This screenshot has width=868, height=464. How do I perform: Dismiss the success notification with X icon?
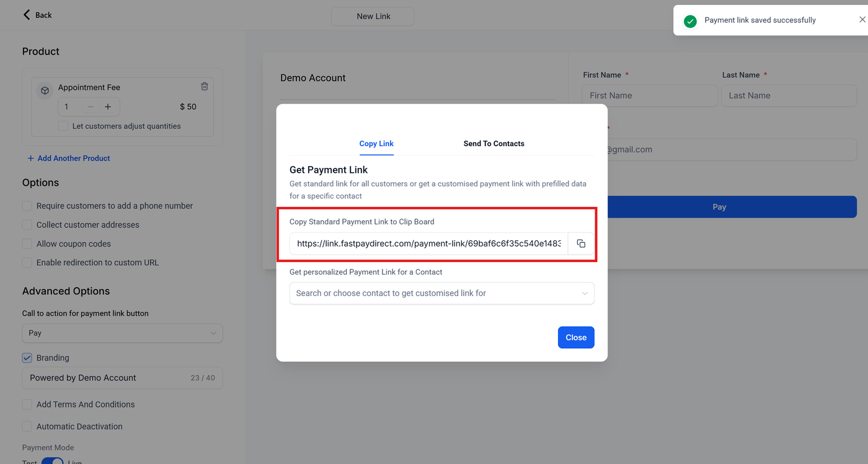pyautogui.click(x=862, y=20)
